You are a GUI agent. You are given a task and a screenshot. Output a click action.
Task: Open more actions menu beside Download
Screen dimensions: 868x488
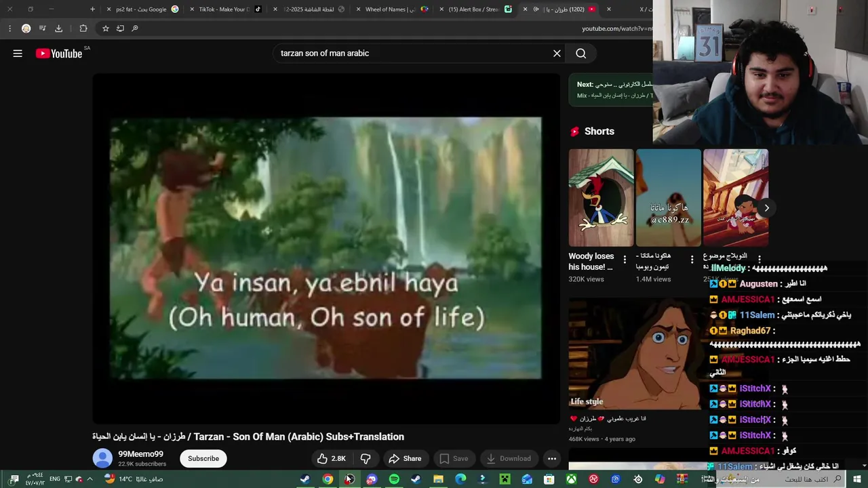point(552,459)
